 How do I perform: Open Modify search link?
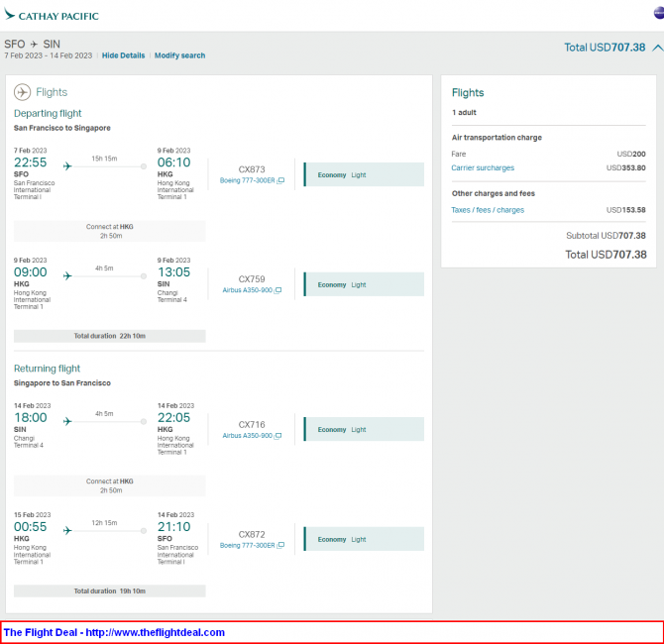click(179, 55)
